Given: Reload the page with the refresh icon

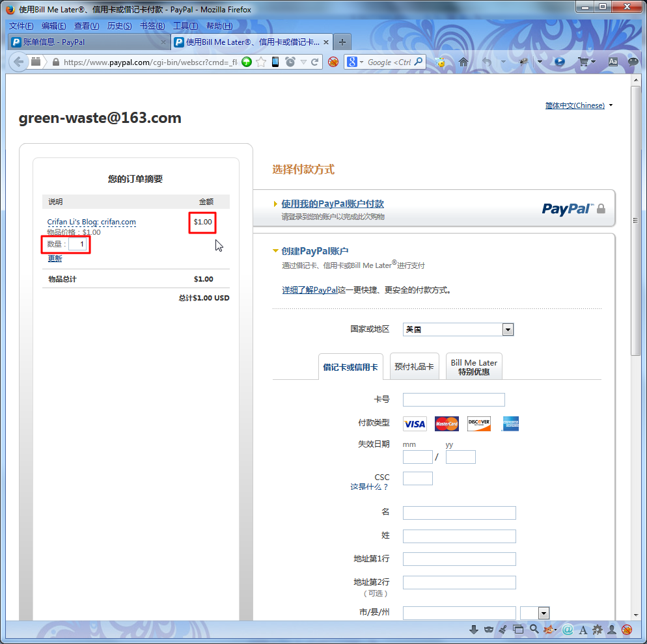Looking at the screenshot, I should tap(315, 62).
